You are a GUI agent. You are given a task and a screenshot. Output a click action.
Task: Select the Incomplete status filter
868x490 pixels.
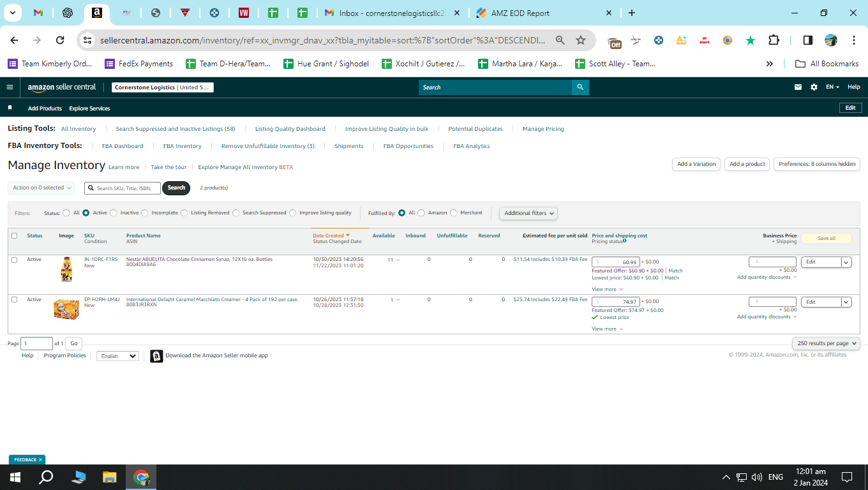coord(145,213)
